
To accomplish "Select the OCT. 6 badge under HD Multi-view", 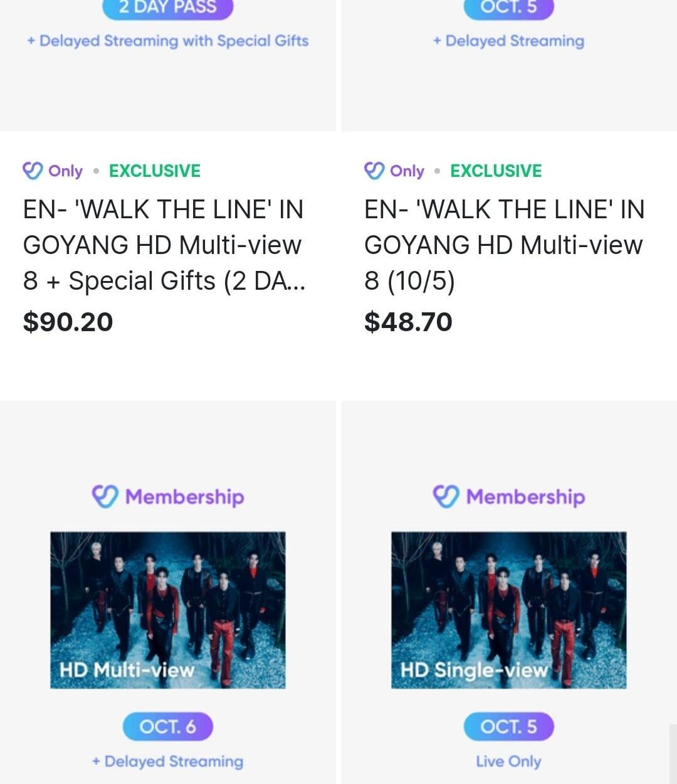I will [167, 726].
